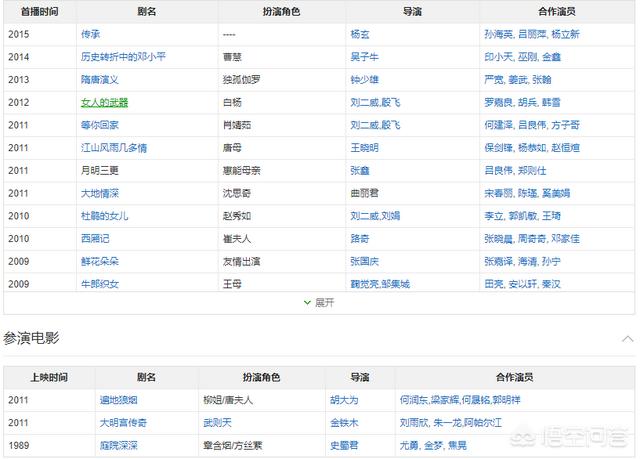Select the unlinked title 月明三更
Screen dimensions: 640x459
100,171
